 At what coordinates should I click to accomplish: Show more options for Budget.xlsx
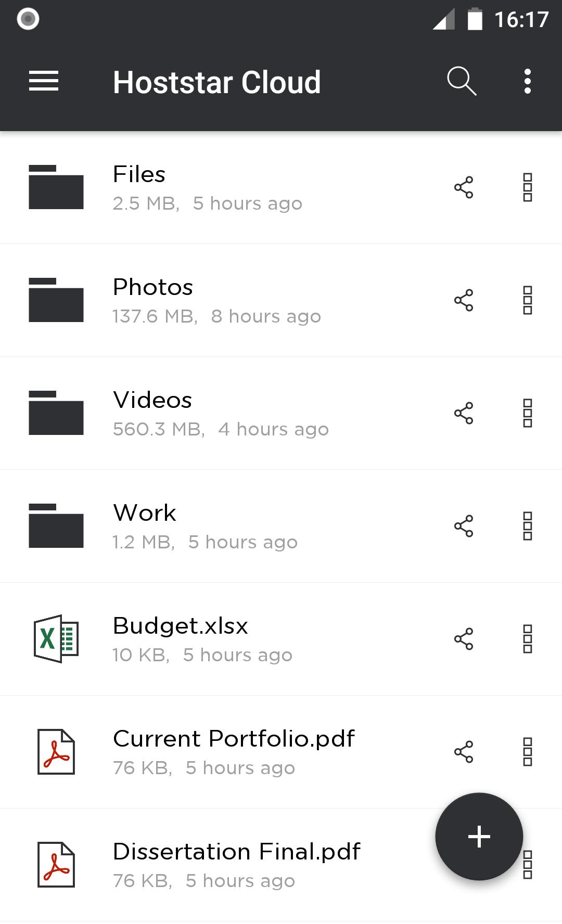click(x=527, y=639)
